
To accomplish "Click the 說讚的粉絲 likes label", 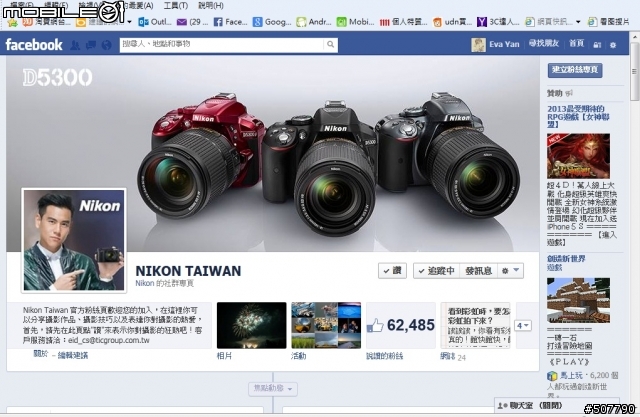I will pos(384,356).
